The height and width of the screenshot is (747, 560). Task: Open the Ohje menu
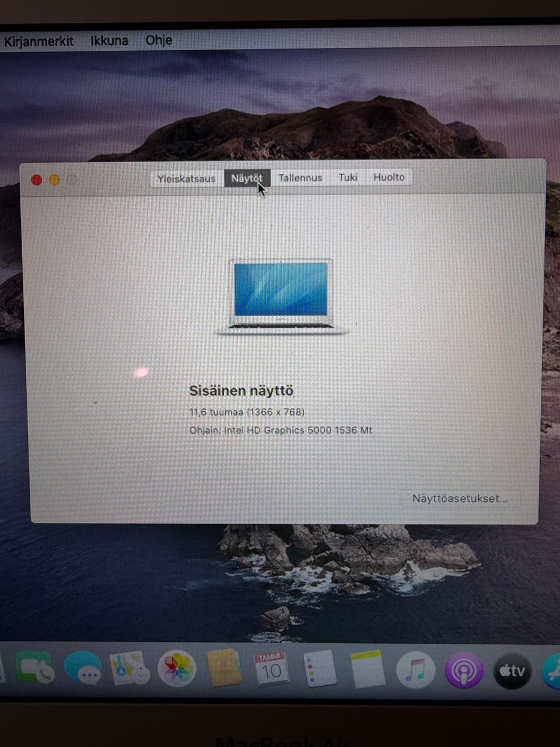159,40
